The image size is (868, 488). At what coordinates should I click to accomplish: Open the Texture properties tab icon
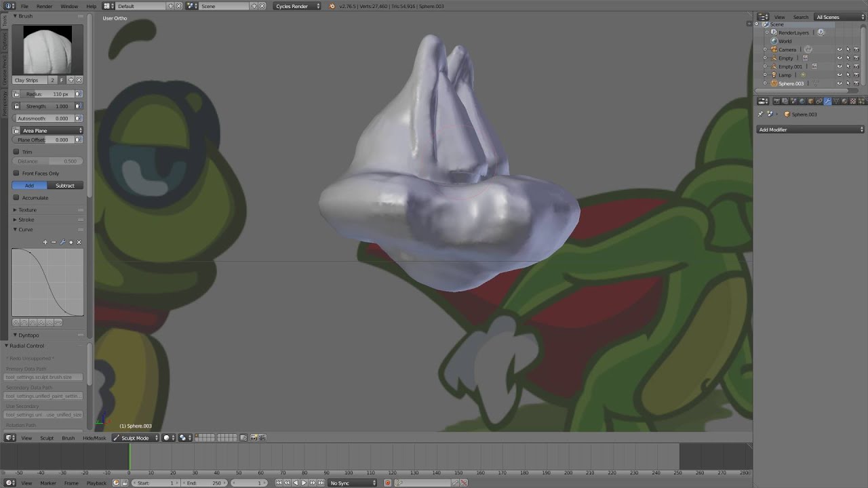click(852, 101)
